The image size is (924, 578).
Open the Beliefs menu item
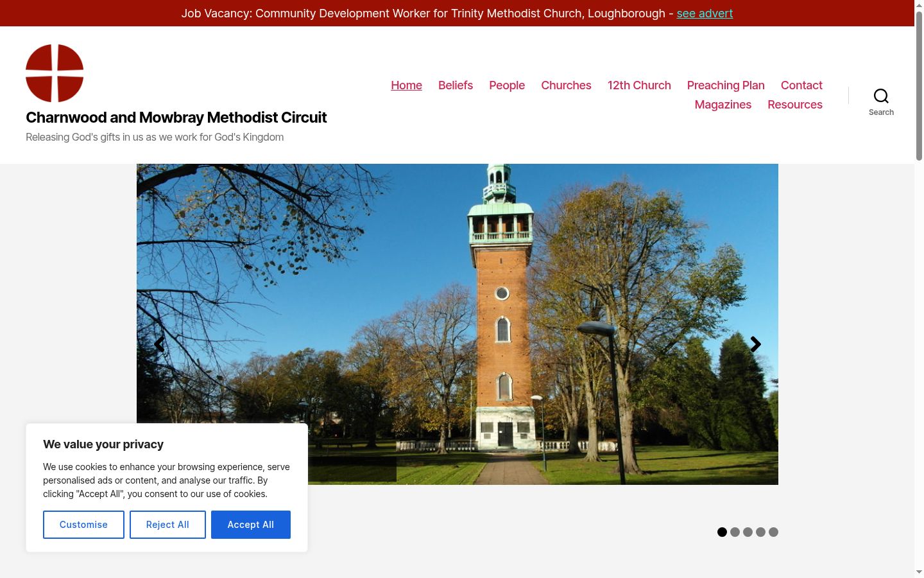456,85
